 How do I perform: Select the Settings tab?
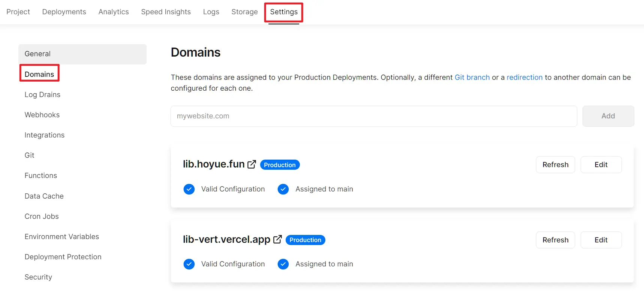click(284, 12)
